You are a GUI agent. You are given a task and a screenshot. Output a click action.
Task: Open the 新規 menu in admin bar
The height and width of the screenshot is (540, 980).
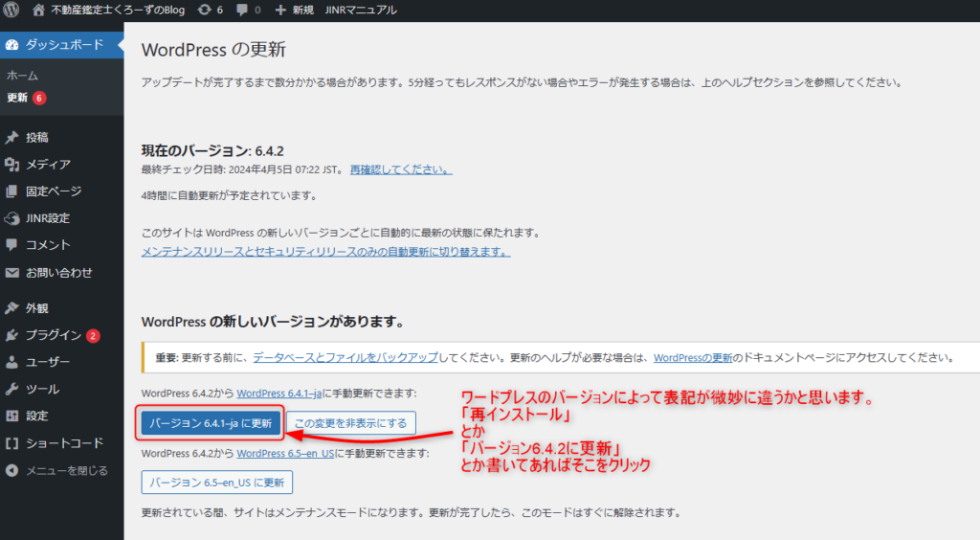pyautogui.click(x=303, y=10)
